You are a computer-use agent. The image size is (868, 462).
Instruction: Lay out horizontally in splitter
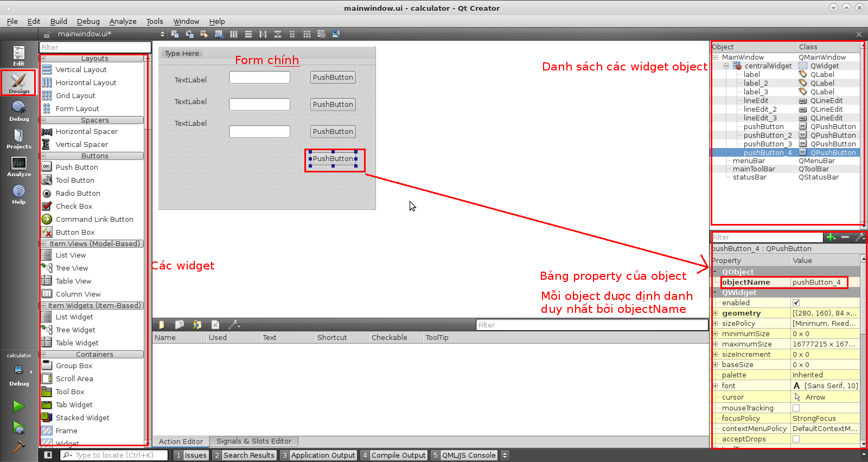(x=263, y=34)
